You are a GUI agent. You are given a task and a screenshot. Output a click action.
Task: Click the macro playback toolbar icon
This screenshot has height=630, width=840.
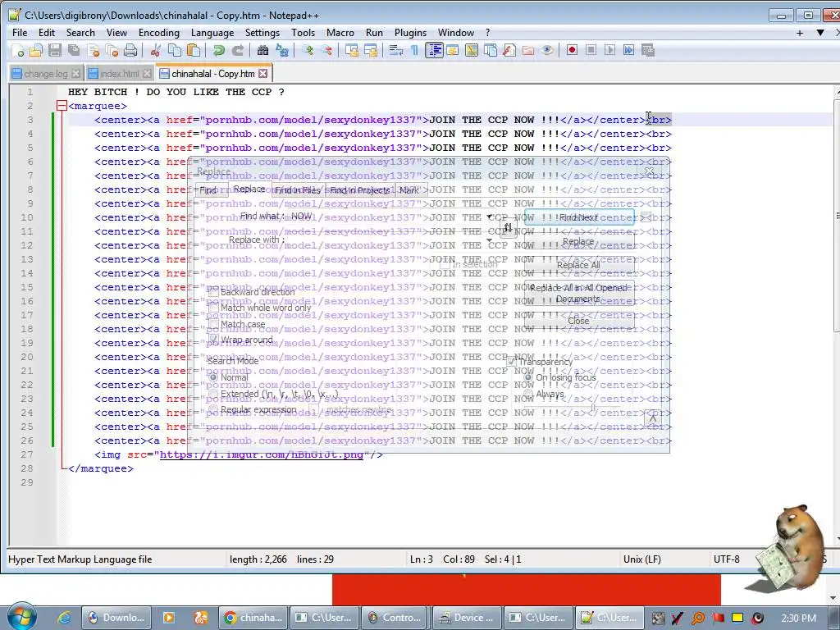click(x=609, y=50)
